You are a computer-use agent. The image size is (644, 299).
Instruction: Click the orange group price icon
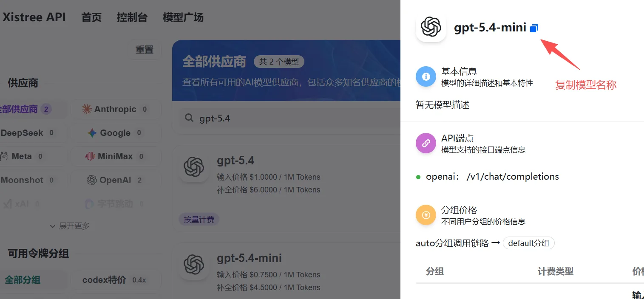pyautogui.click(x=426, y=215)
